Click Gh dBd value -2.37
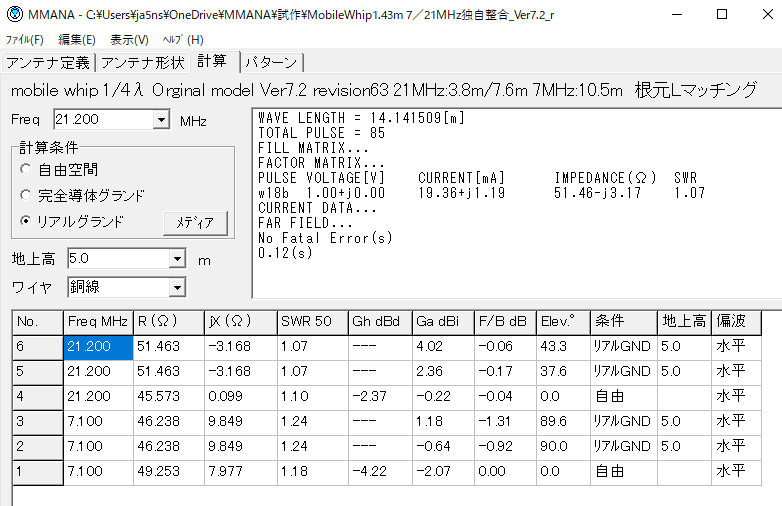 [380, 397]
